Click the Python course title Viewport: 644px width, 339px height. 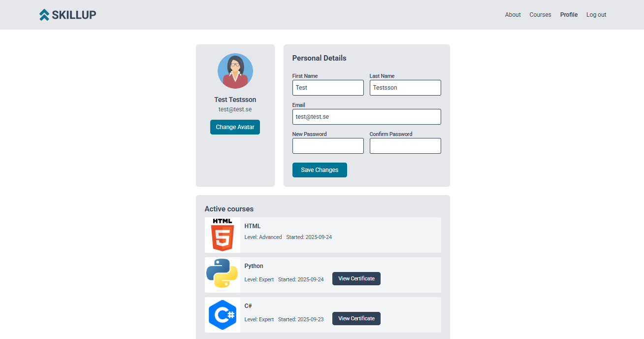point(254,266)
